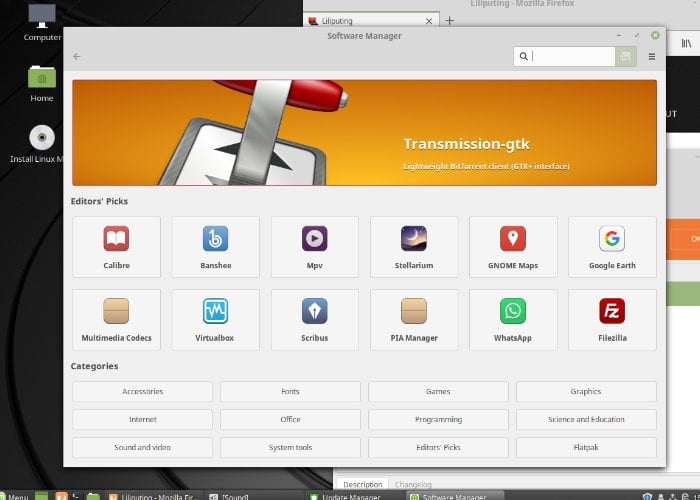This screenshot has width=700, height=500.
Task: Browse the Office category
Action: (x=290, y=419)
